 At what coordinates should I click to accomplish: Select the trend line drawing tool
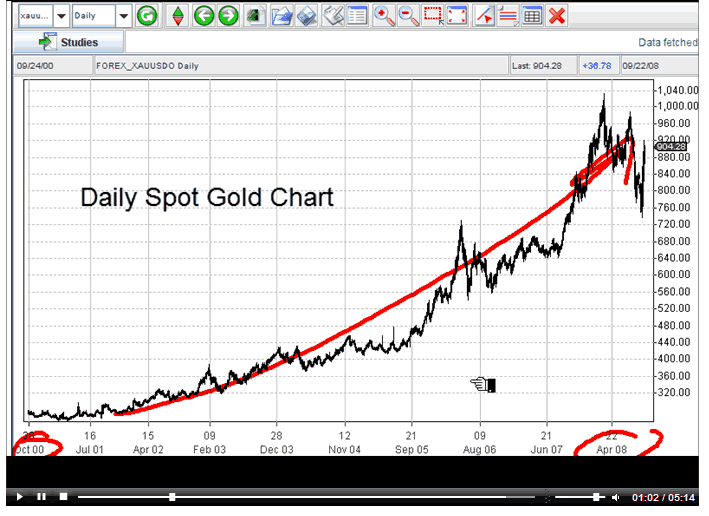tap(484, 16)
